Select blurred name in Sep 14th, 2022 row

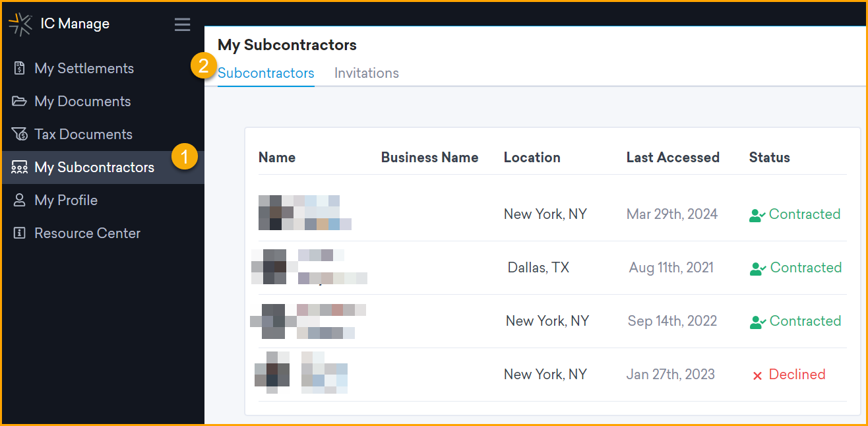[308, 321]
